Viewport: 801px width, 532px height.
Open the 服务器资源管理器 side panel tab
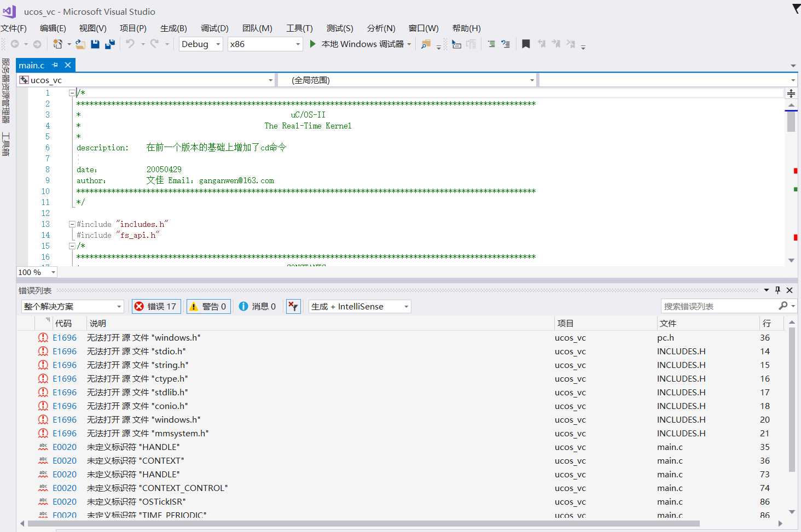[5, 91]
